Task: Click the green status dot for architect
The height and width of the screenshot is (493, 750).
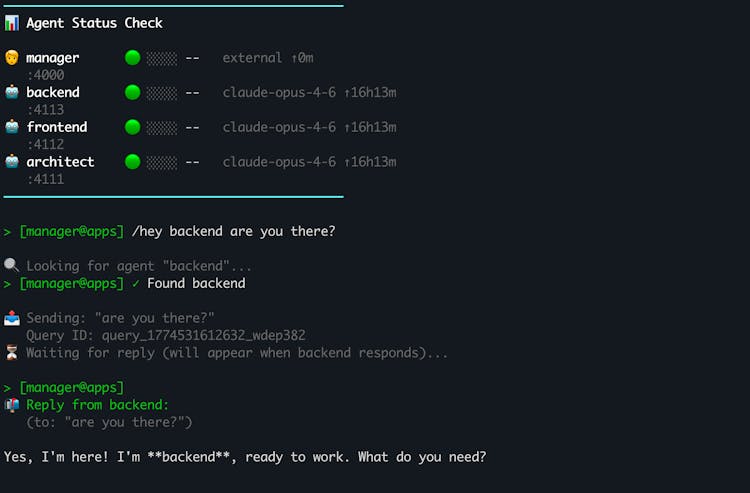Action: (x=132, y=162)
